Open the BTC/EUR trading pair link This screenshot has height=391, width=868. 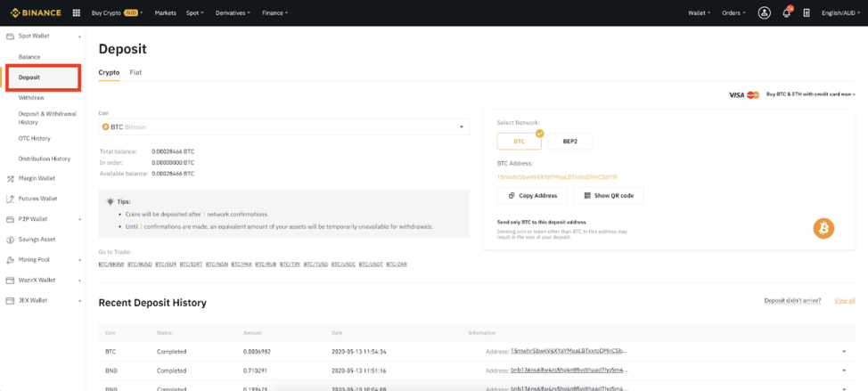[166, 265]
